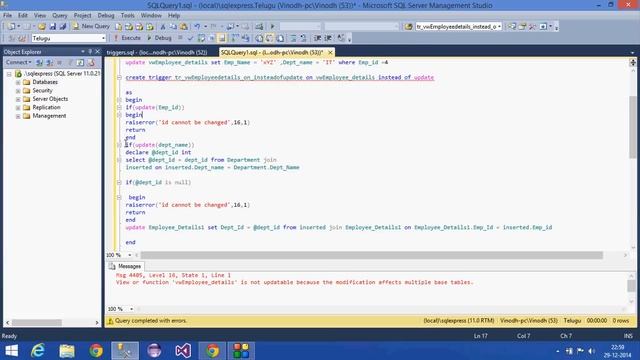This screenshot has width=640, height=360.
Task: Expand the Management folder
Action: [18, 116]
